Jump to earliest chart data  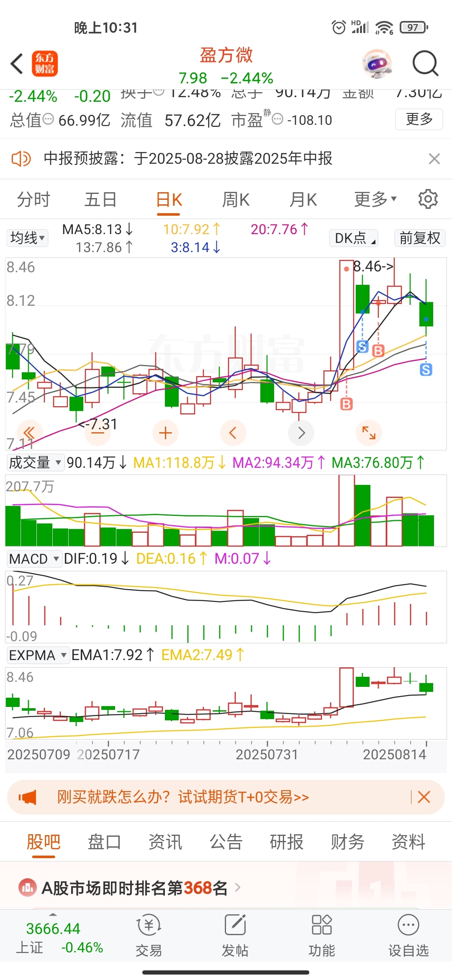[29, 433]
